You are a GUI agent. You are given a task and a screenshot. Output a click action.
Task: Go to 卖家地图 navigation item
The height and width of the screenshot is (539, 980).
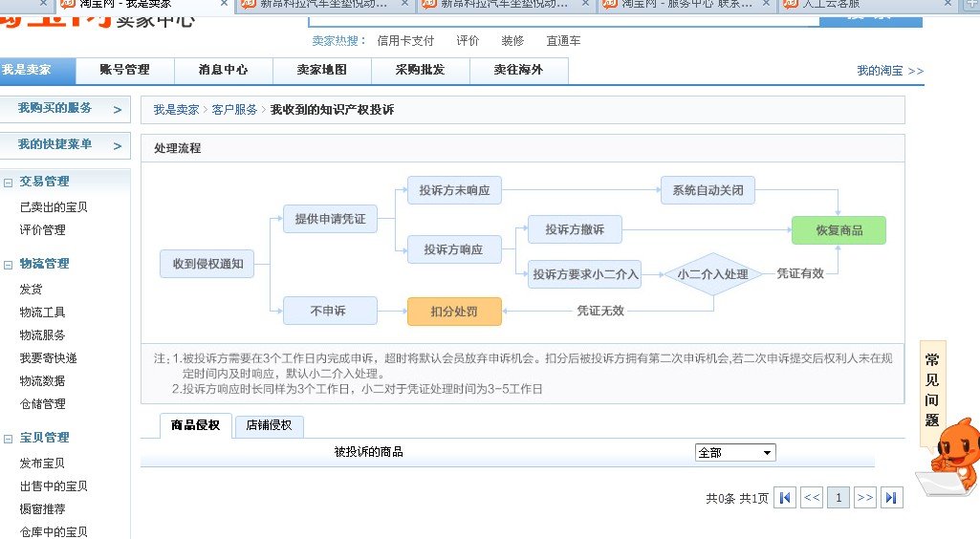[321, 70]
